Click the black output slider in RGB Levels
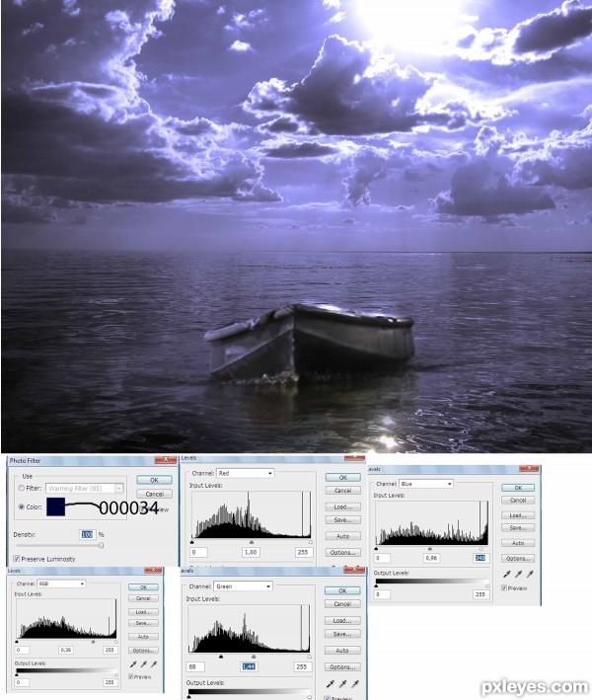Image resolution: width=592 pixels, height=700 pixels. tap(17, 674)
